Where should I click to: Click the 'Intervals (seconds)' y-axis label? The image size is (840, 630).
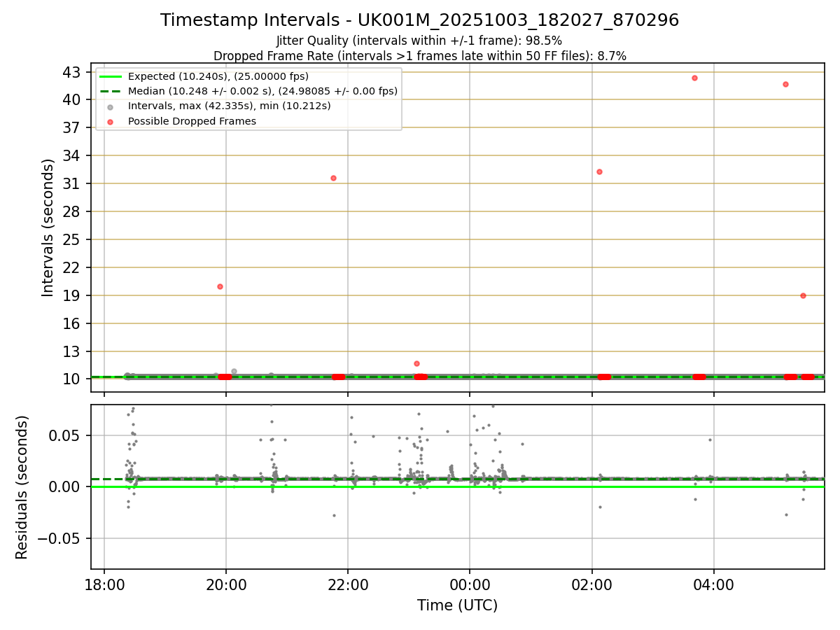pos(48,227)
